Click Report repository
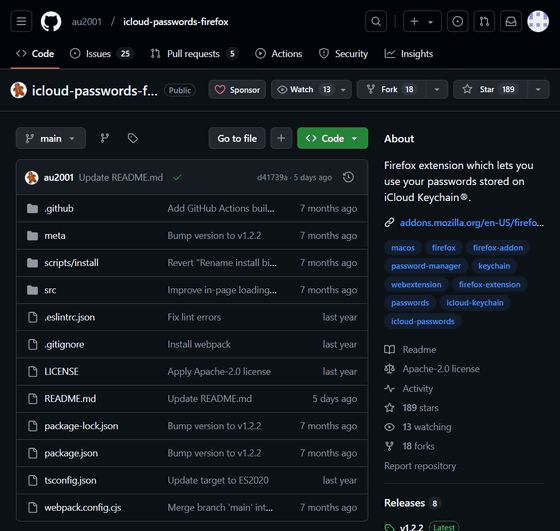 (420, 466)
